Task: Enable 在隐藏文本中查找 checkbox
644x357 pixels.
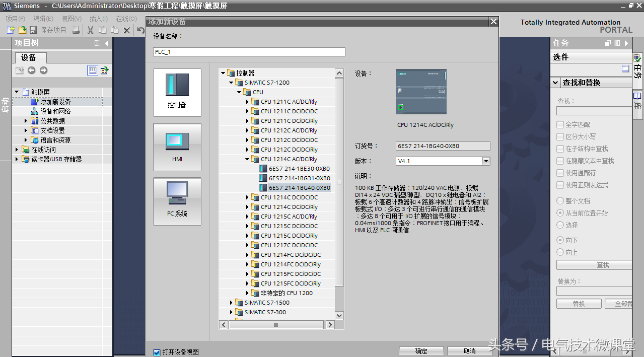Action: 560,161
